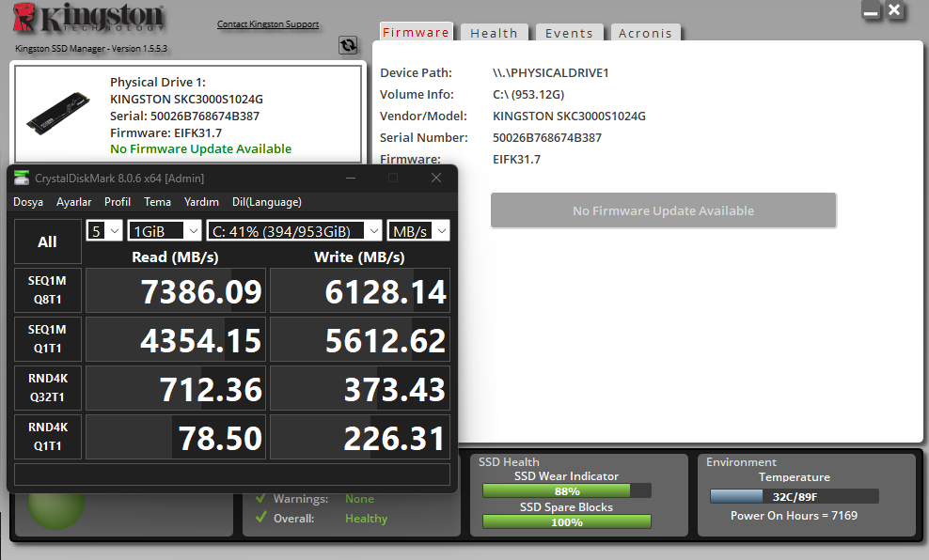The width and height of the screenshot is (929, 560).
Task: Minimize the CrystalDiskMark window
Action: point(351,178)
